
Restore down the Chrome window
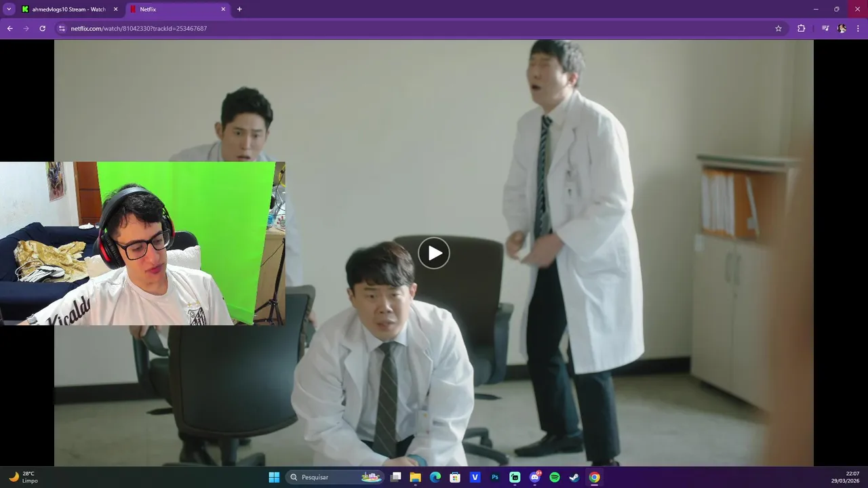tap(836, 9)
